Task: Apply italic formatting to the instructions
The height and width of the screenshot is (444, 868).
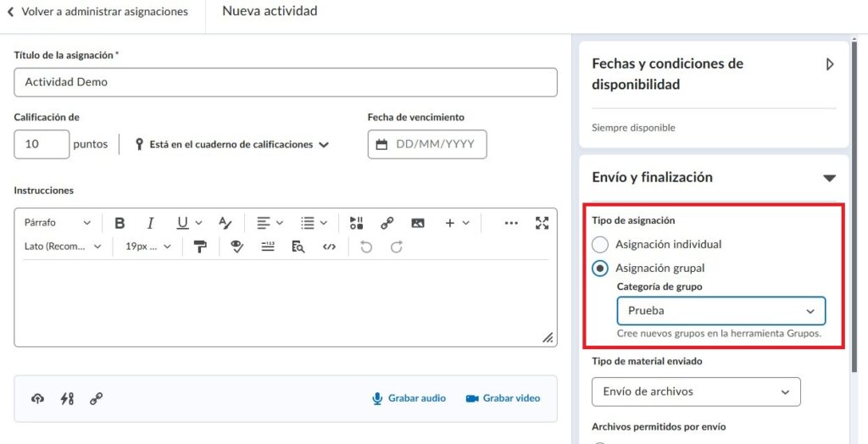Action: tap(150, 223)
